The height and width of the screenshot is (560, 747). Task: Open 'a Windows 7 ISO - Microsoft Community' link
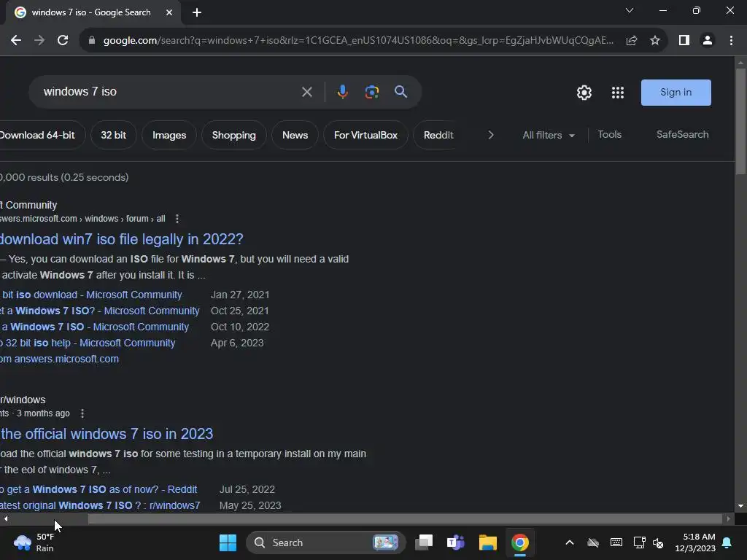tap(95, 327)
